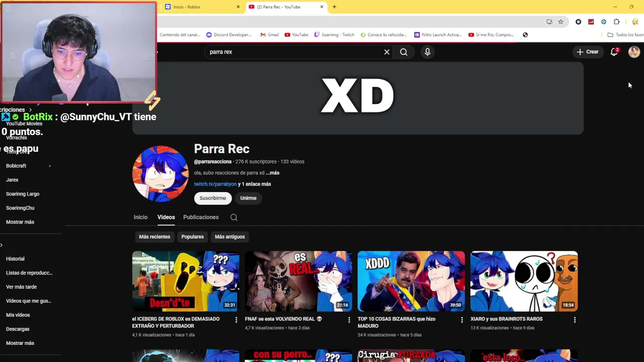Click the globe bookmark icon

pyautogui.click(x=525, y=35)
